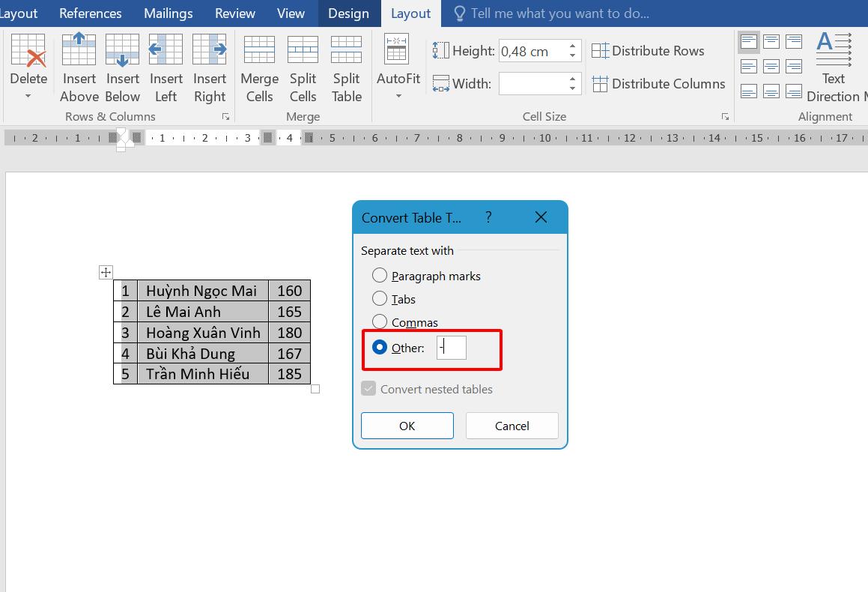Click Cancel in Convert Table dialog

tap(512, 426)
